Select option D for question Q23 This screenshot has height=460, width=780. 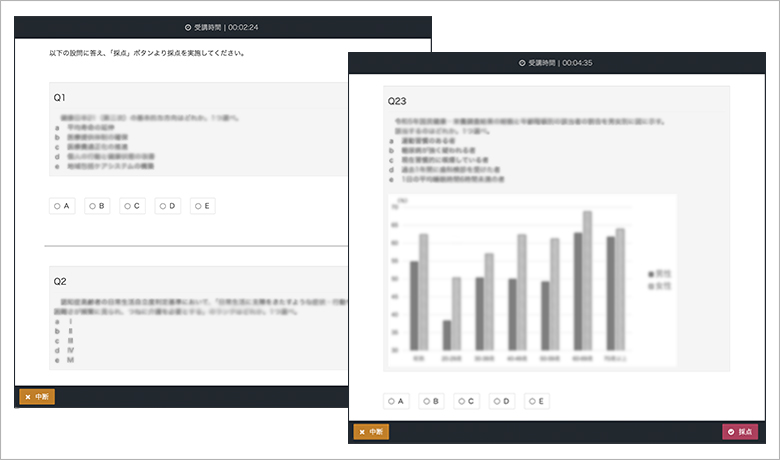[x=501, y=401]
